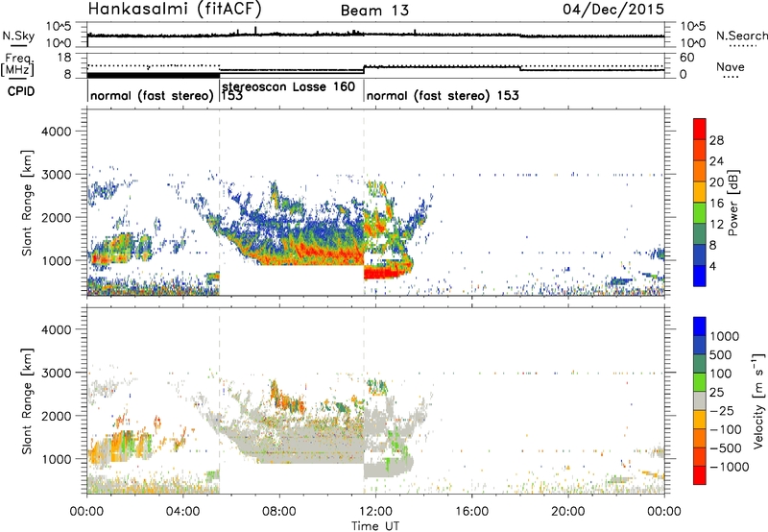Click the noise sky trace in the top panel

point(375,35)
